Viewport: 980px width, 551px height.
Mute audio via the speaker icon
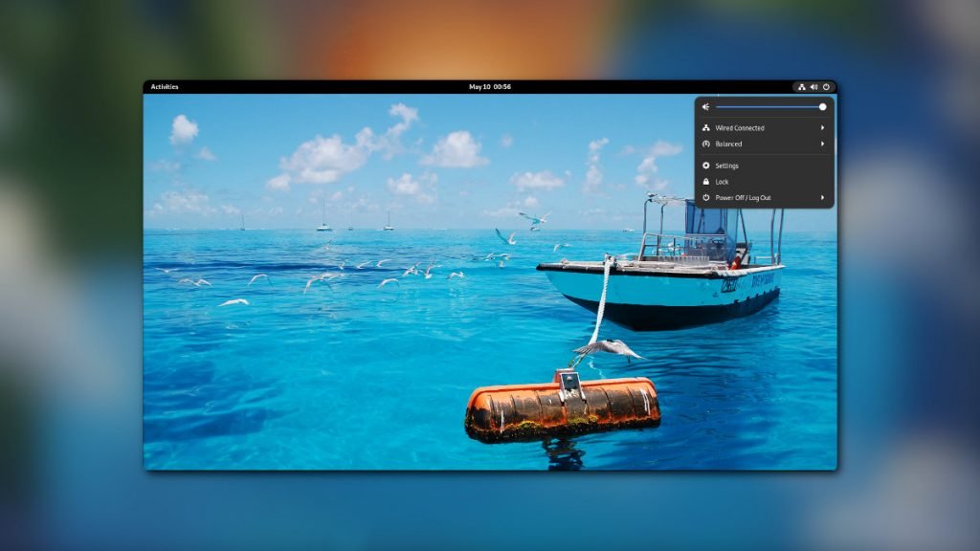pyautogui.click(x=705, y=106)
